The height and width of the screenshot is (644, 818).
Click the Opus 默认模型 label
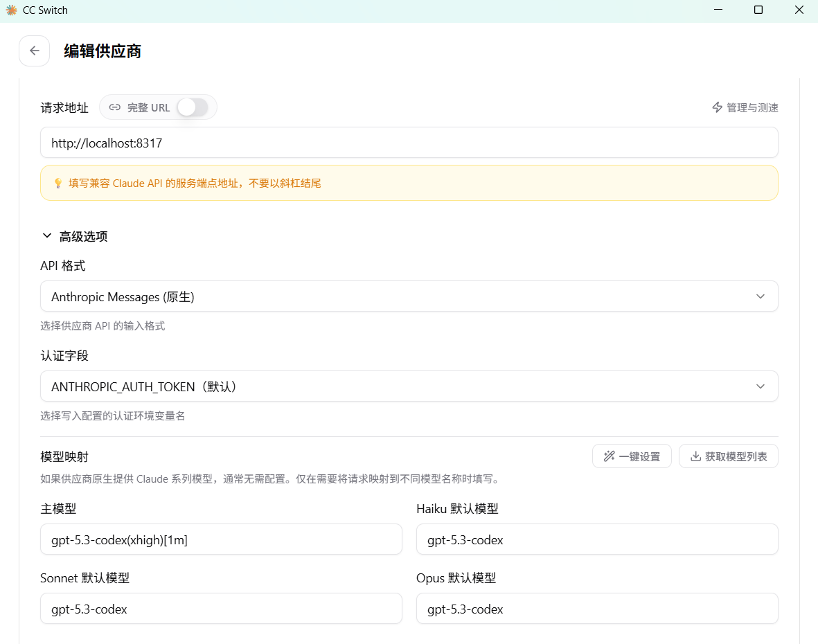point(456,578)
